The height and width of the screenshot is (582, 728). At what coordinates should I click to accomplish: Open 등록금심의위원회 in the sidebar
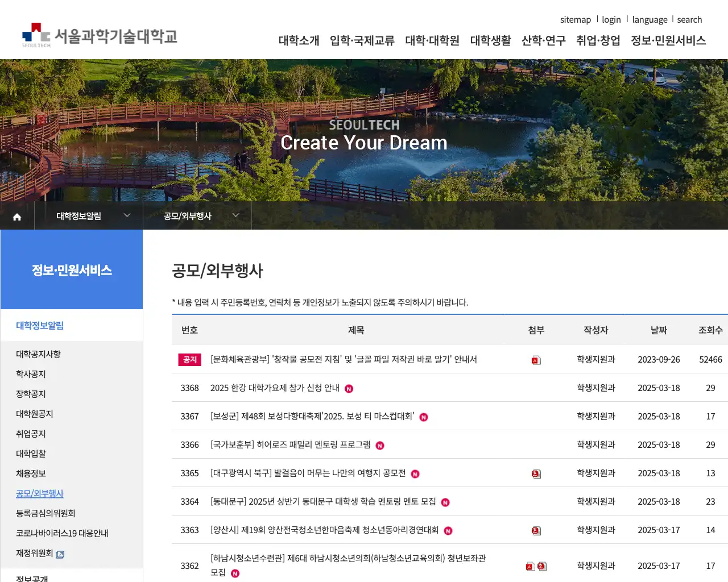pos(45,513)
